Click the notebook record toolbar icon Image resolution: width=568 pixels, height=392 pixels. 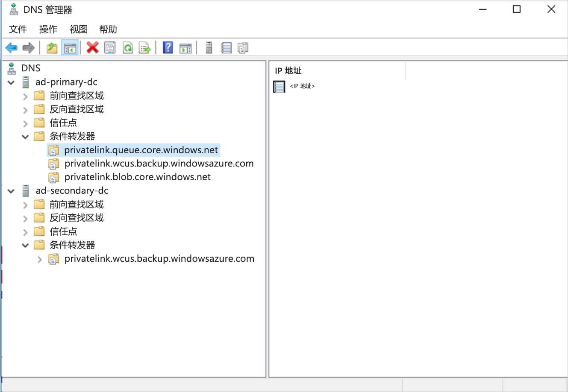click(226, 48)
